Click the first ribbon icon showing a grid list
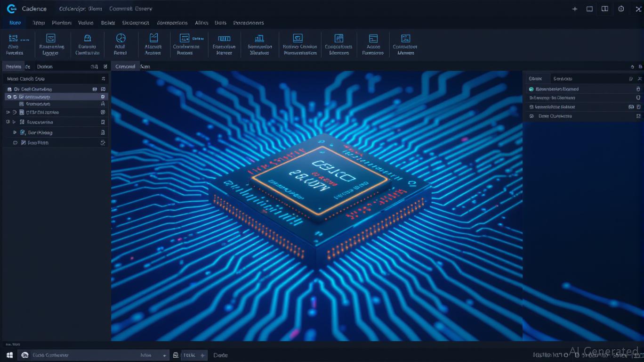 coord(13,38)
